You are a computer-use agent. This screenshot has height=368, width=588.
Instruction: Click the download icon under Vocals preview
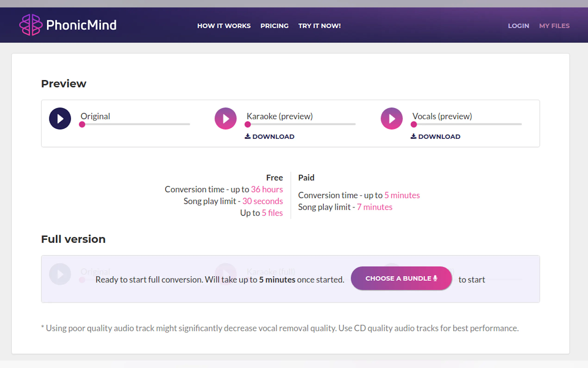point(413,136)
